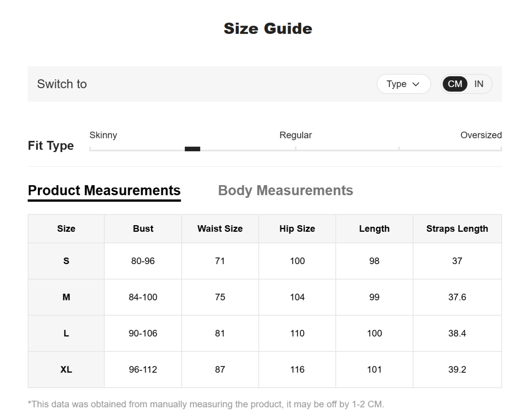
Task: Click the Oversized fit label
Action: pyautogui.click(x=481, y=135)
